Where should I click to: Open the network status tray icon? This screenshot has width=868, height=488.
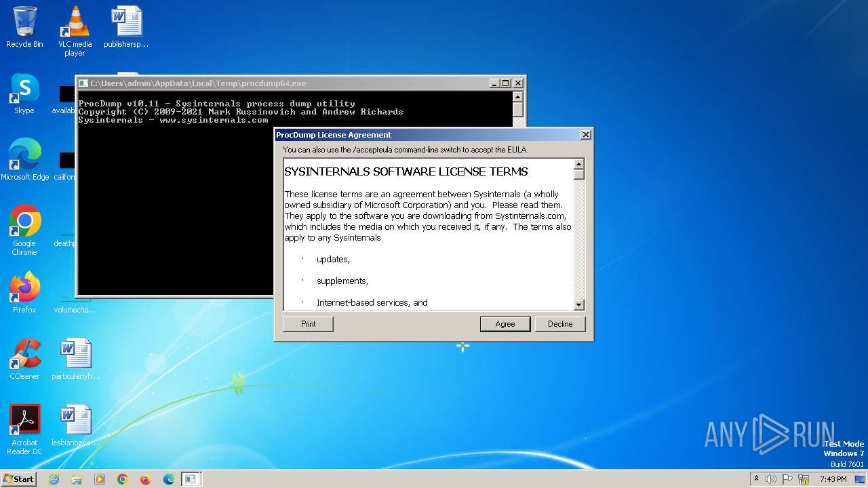(x=804, y=479)
